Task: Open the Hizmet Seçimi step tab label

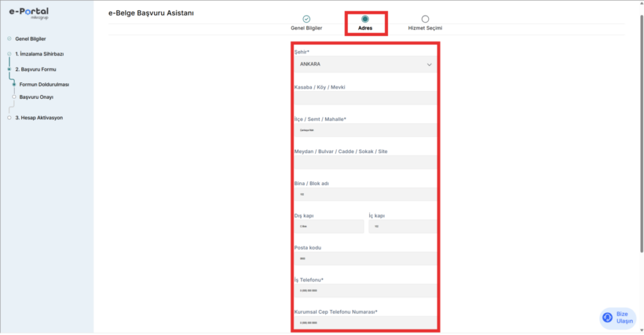Action: pos(425,28)
